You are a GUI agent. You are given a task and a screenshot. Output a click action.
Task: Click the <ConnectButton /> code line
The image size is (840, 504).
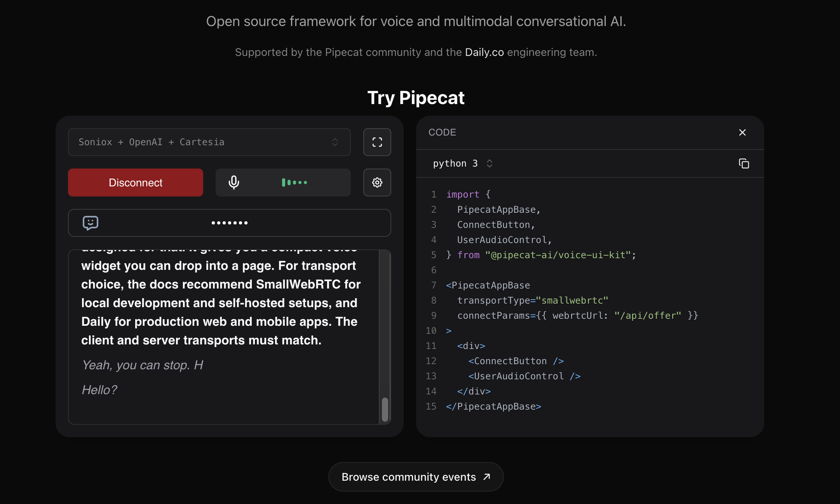pos(516,361)
